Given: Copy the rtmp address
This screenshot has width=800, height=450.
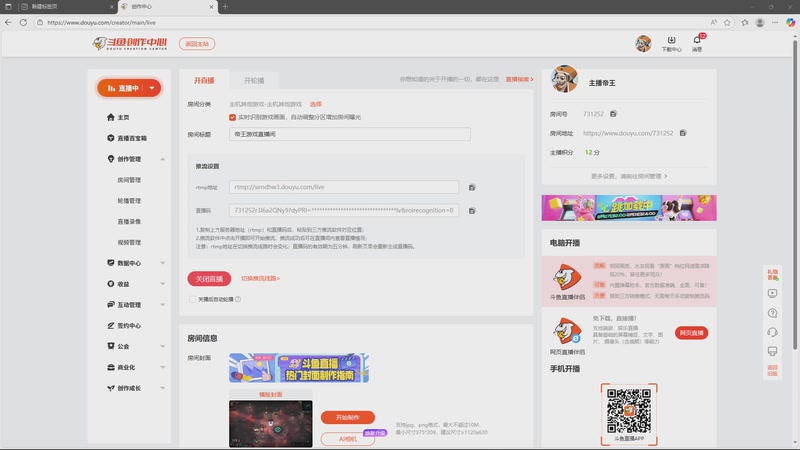Looking at the screenshot, I should (472, 187).
